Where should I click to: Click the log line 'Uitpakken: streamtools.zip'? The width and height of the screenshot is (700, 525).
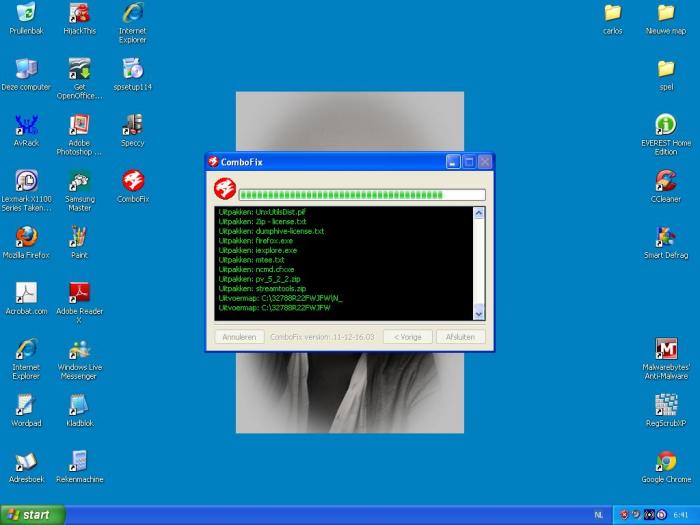262,288
